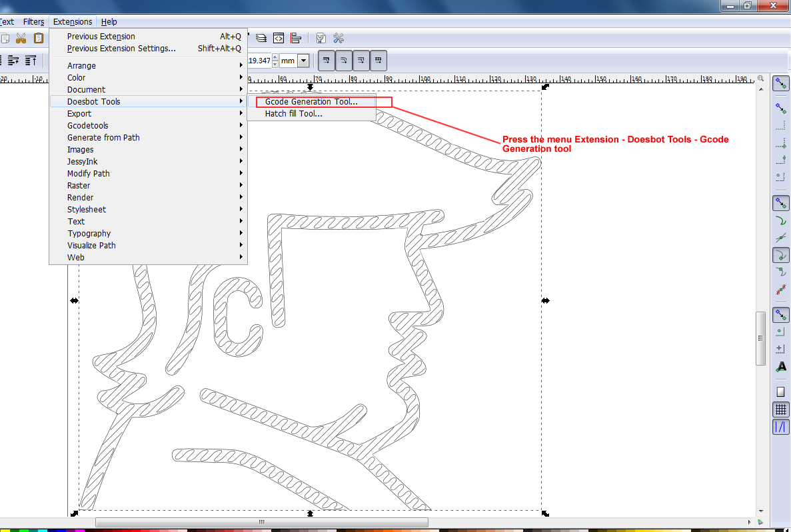Open the Align and Distribute icon
This screenshot has width=791, height=532.
coord(296,39)
